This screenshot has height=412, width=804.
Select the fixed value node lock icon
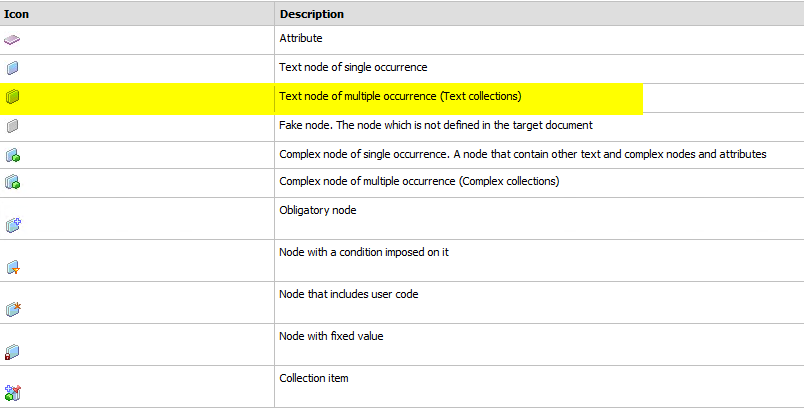coord(12,352)
